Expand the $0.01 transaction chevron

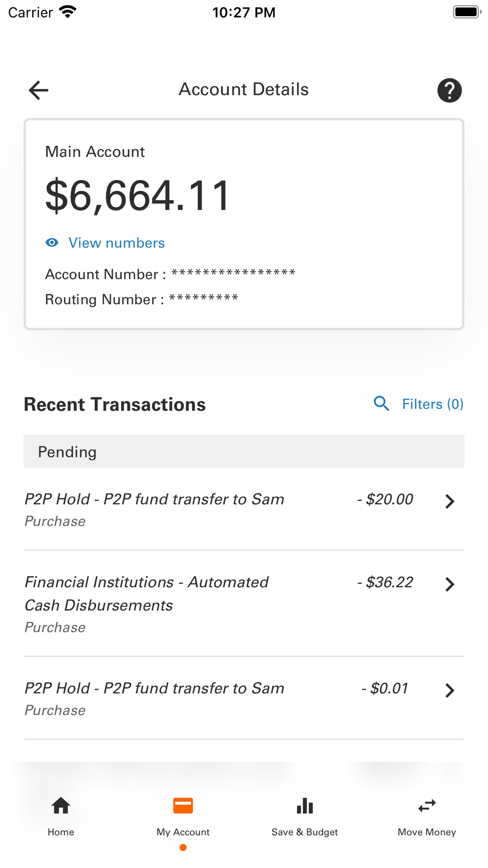click(x=449, y=690)
